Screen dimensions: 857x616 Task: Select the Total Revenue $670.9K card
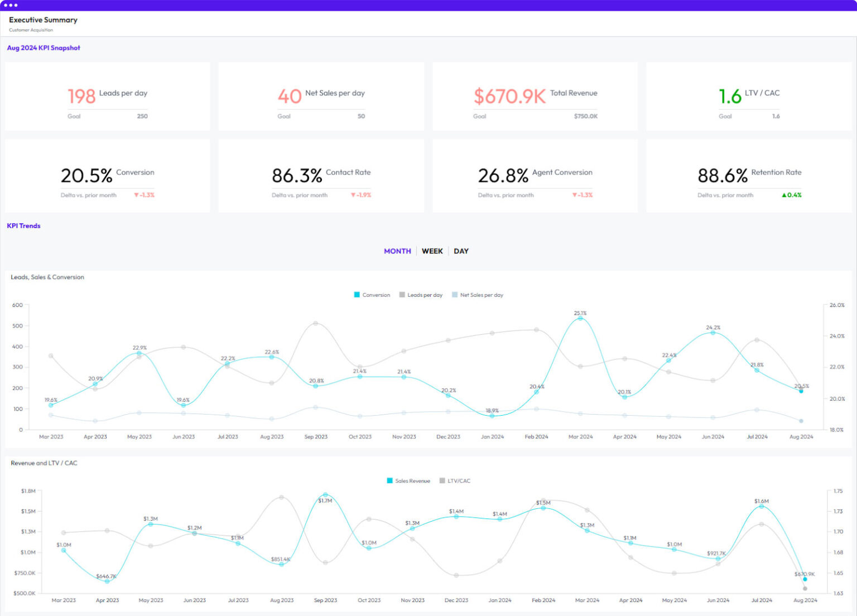pyautogui.click(x=535, y=96)
